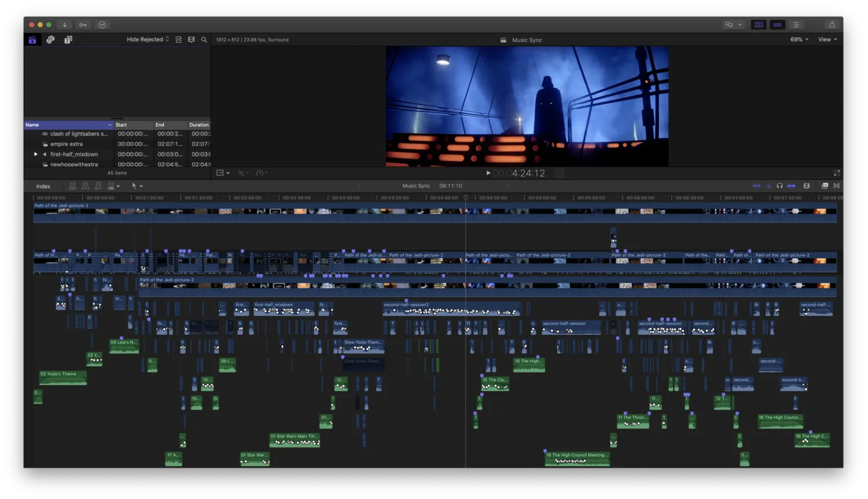
Task: Click the Music Sync project clapper icon
Action: click(503, 40)
